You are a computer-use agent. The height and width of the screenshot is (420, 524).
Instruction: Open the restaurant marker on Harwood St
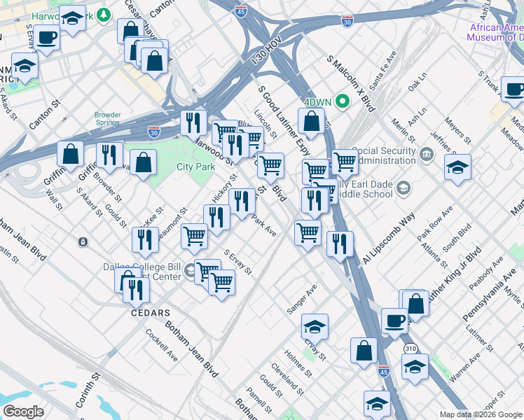(x=236, y=148)
